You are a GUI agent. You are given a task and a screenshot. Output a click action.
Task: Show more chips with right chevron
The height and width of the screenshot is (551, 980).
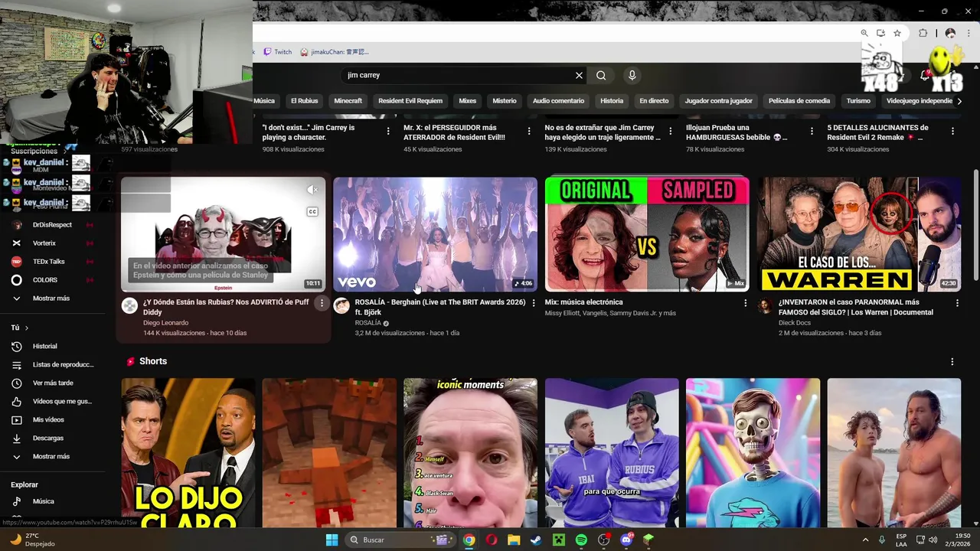[960, 101]
